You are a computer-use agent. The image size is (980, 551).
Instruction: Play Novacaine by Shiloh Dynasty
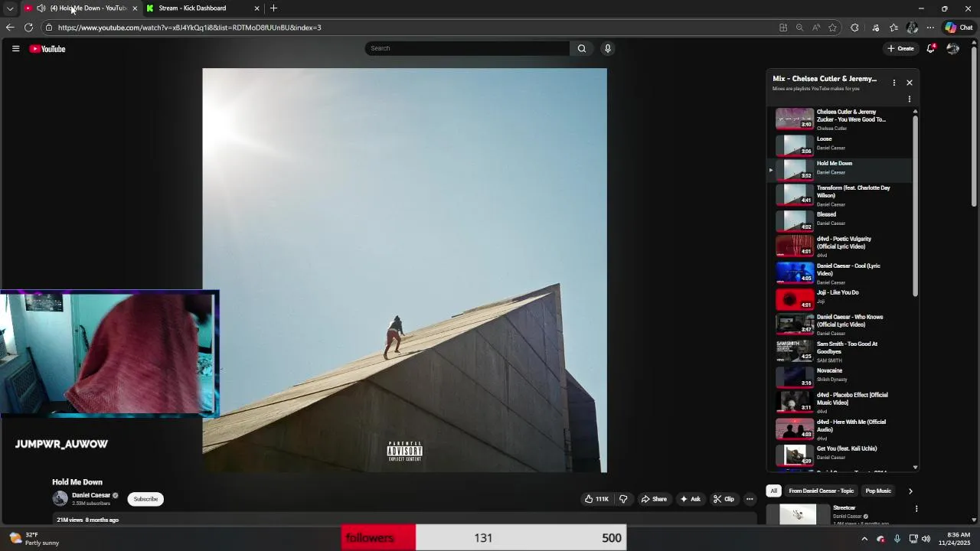(x=840, y=377)
